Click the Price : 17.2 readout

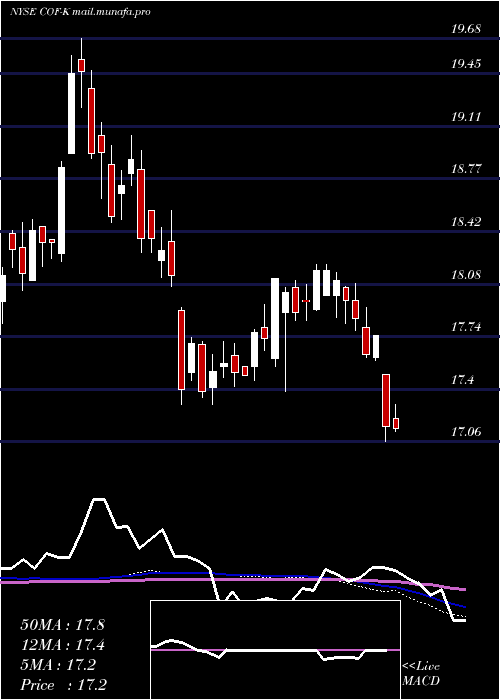tap(63, 685)
